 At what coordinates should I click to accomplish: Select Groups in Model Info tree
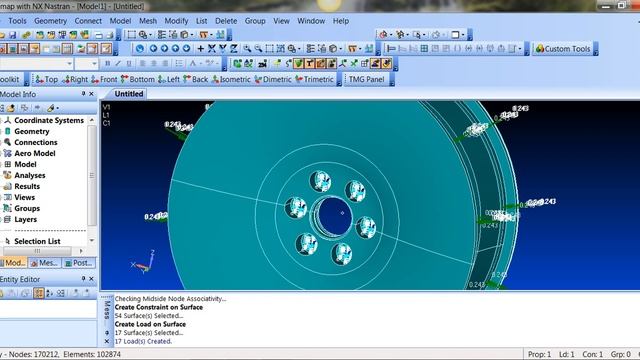[x=27, y=209]
